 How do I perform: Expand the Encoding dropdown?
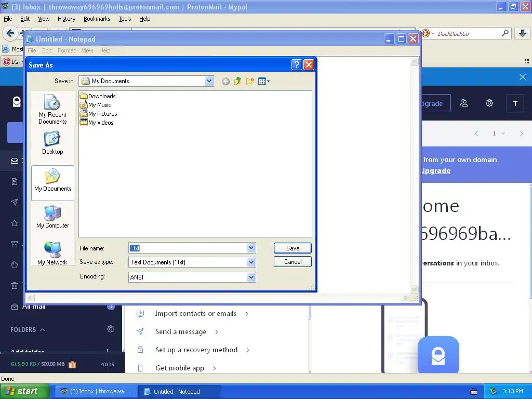point(251,277)
